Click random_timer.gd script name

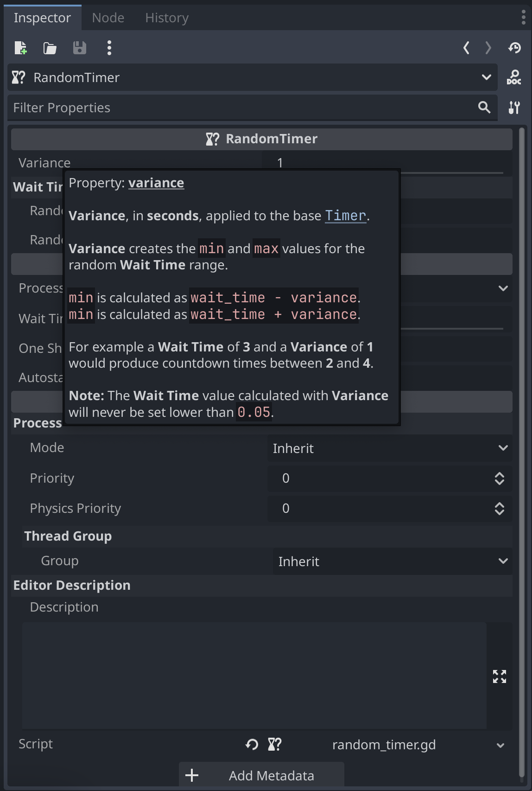[384, 745]
